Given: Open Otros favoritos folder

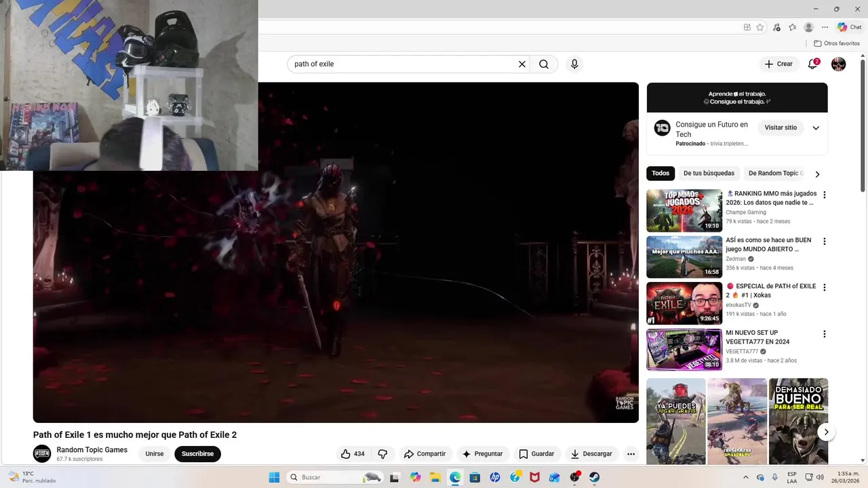Looking at the screenshot, I should 837,43.
